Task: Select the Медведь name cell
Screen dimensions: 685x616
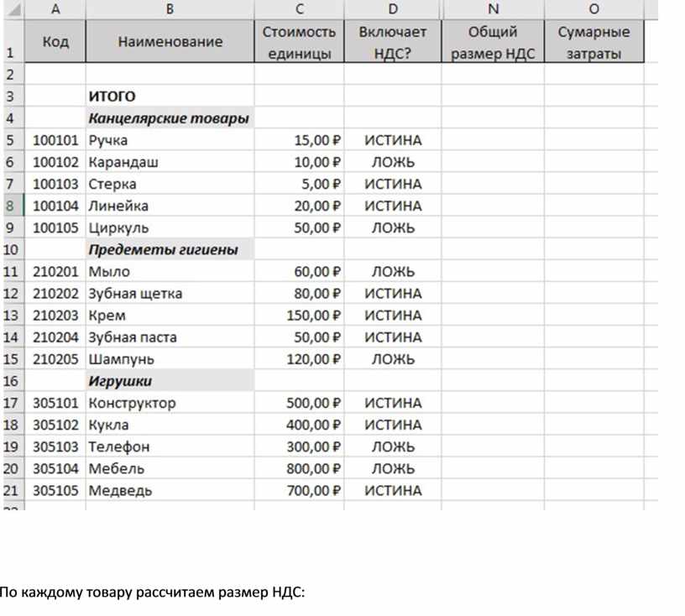Action: click(170, 490)
